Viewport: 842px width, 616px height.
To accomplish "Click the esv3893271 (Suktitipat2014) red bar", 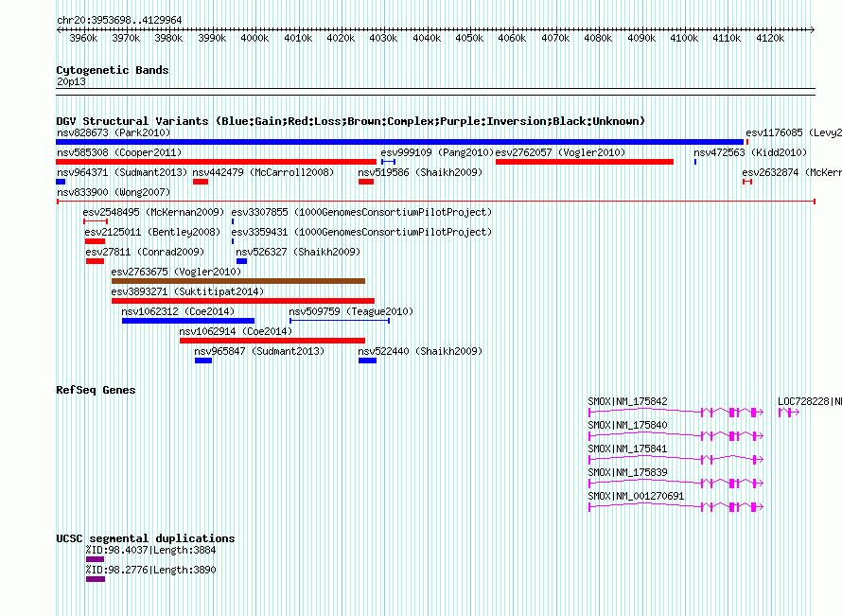I will [x=243, y=301].
